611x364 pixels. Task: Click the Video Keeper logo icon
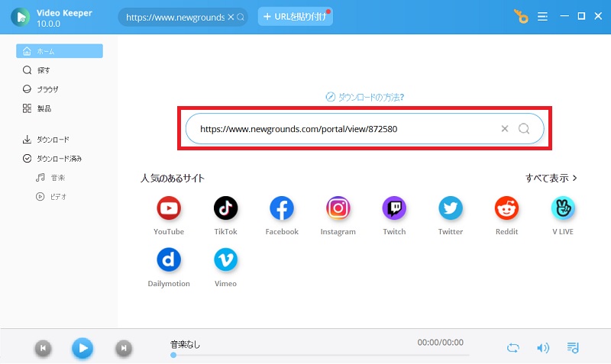coord(21,17)
